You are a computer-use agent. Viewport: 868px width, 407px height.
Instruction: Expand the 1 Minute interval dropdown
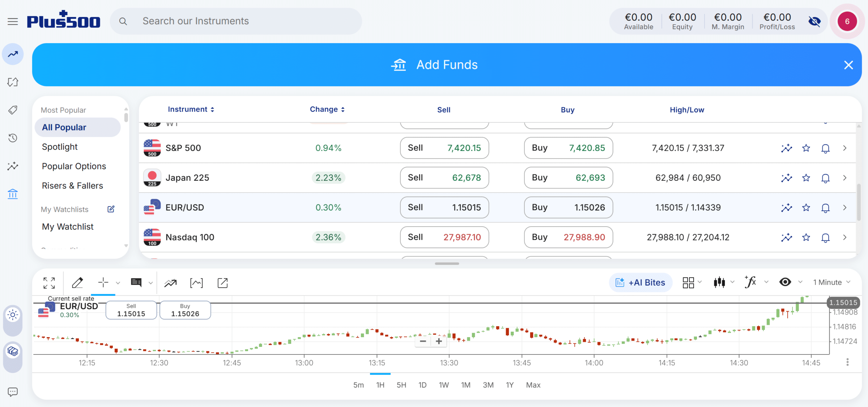832,282
